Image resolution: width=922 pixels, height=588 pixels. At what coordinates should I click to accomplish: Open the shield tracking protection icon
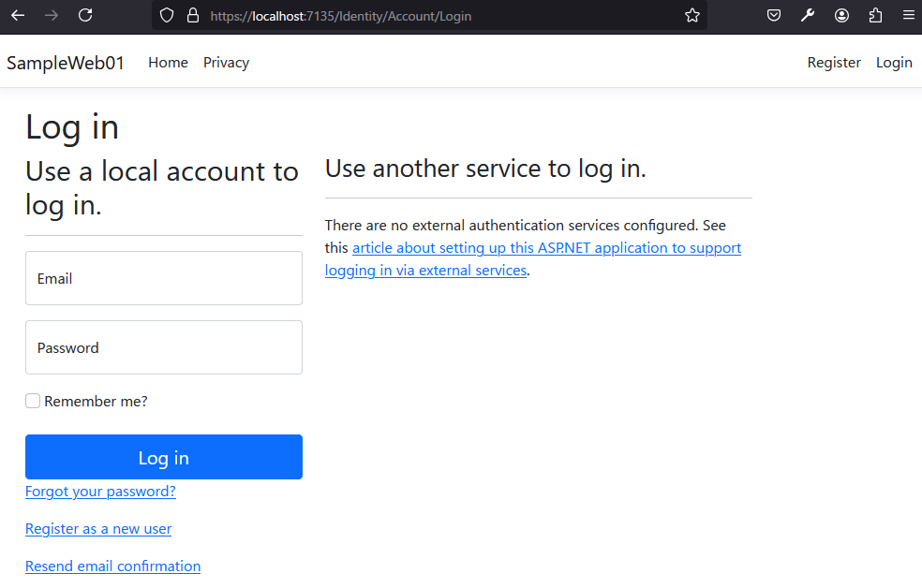click(167, 16)
